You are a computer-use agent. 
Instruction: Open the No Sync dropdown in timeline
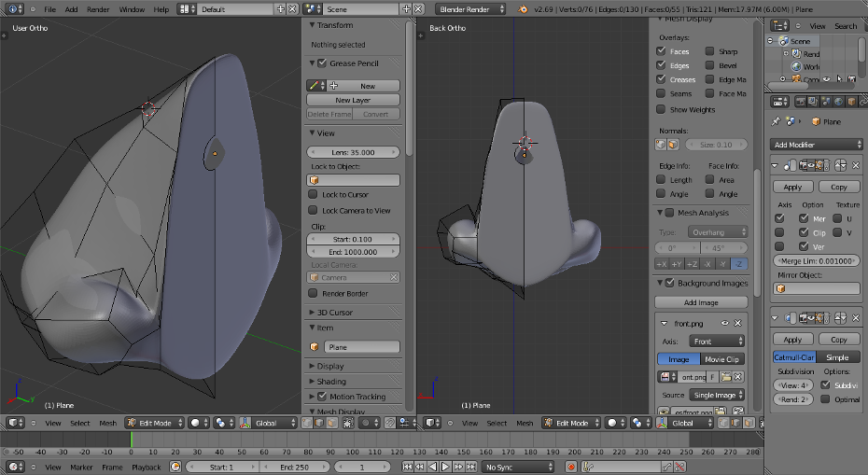coord(518,467)
